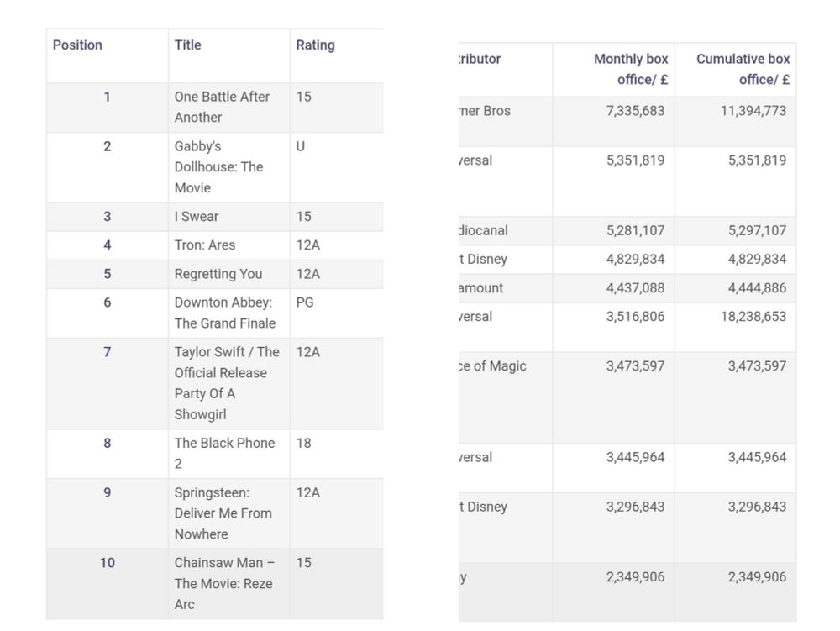Click the I Swear title cell
This screenshot has width=840, height=631.
coord(197,216)
